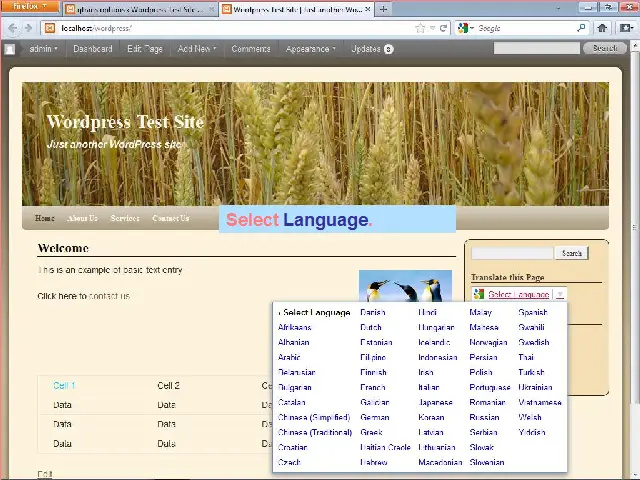Choose Haitian Creole from the language list
This screenshot has width=640, height=480.
click(385, 447)
